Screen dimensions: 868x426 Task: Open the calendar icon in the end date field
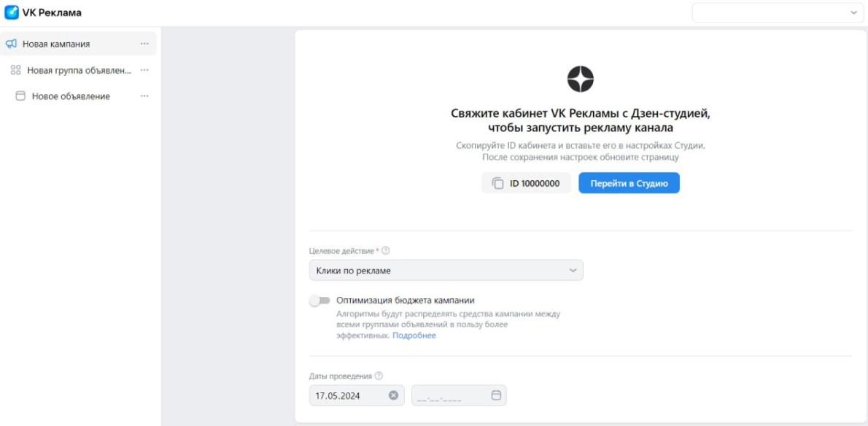[x=496, y=395]
